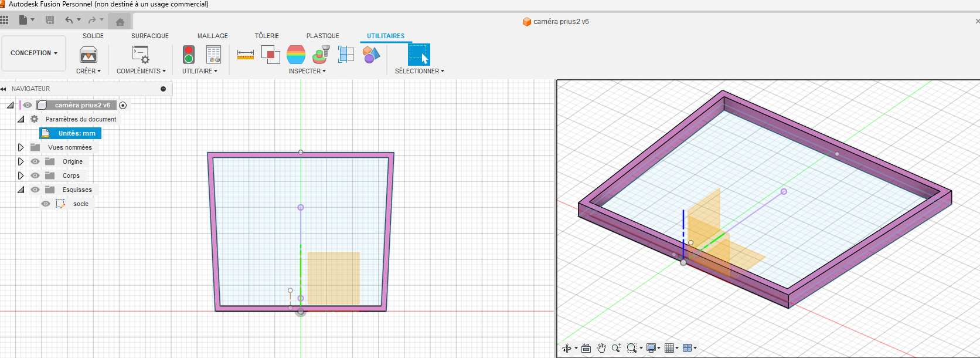
Task: Switch to the PLASTIQUE tab
Action: (323, 36)
